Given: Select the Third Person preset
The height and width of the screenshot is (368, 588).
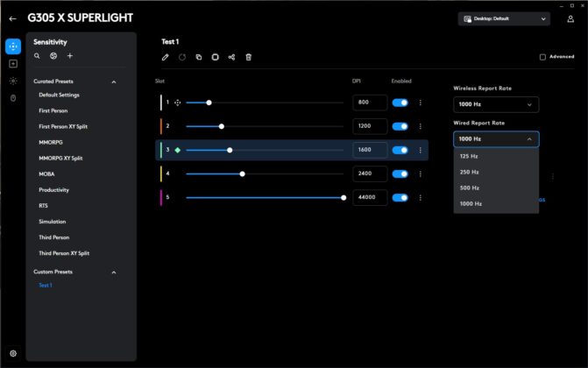Looking at the screenshot, I should coord(54,237).
